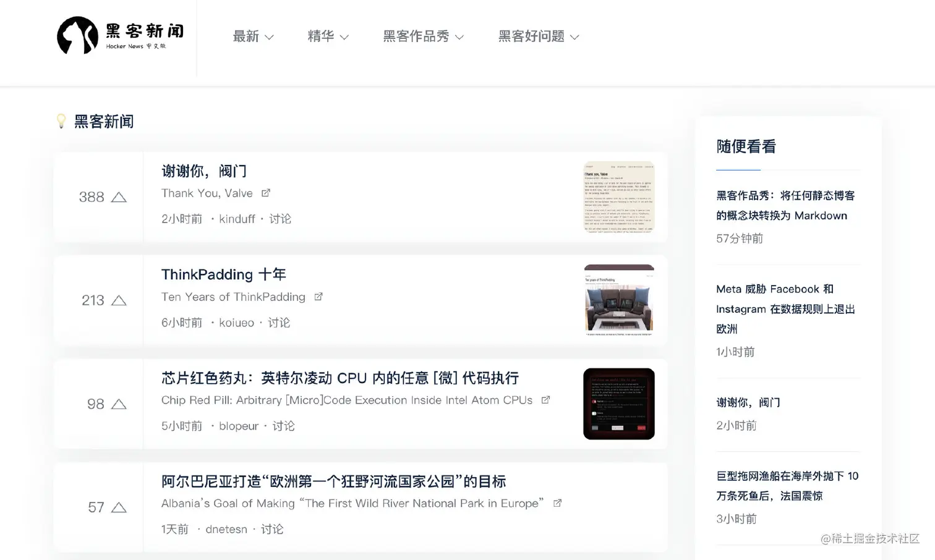Expand the 精华 dropdown chevron
935x560 pixels.
point(344,37)
